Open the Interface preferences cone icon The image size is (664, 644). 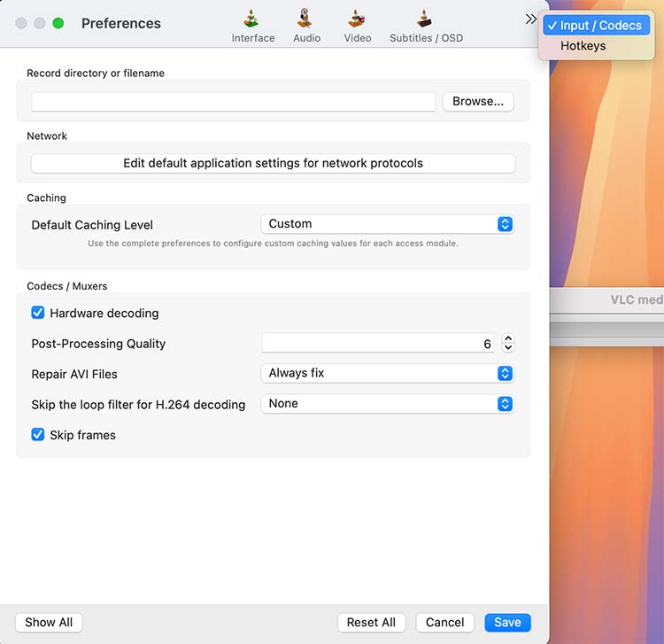[x=252, y=19]
